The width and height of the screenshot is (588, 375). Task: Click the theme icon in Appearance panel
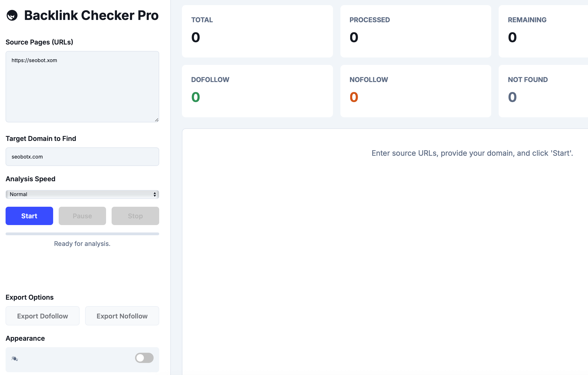[15, 358]
